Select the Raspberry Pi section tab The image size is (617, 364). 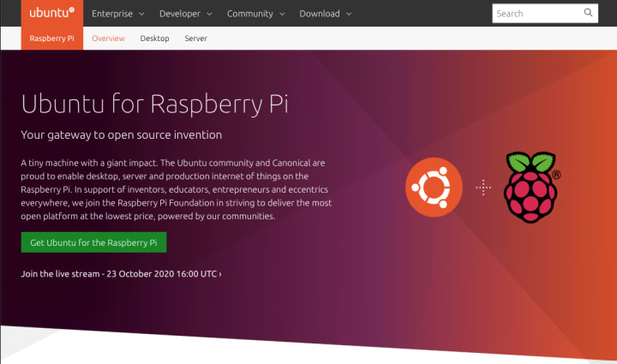(x=52, y=39)
